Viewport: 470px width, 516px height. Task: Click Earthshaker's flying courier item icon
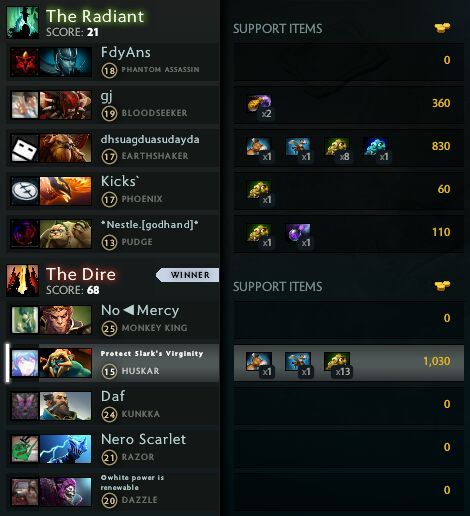(298, 147)
